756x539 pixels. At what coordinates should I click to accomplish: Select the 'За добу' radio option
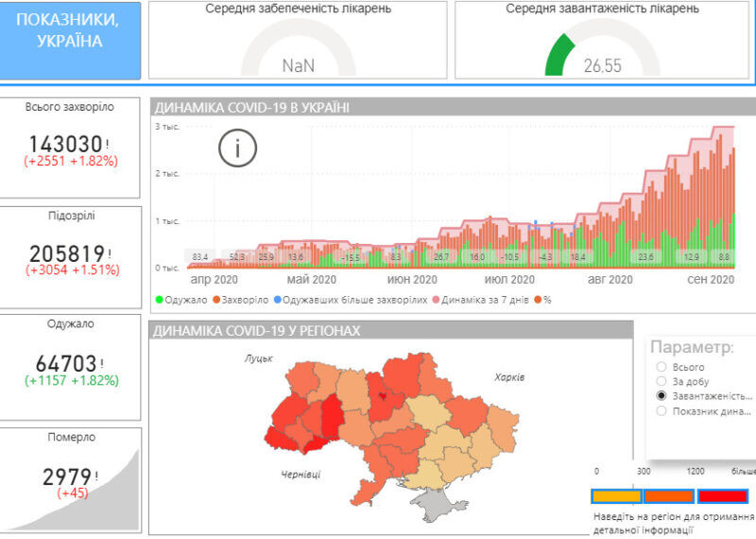[661, 381]
